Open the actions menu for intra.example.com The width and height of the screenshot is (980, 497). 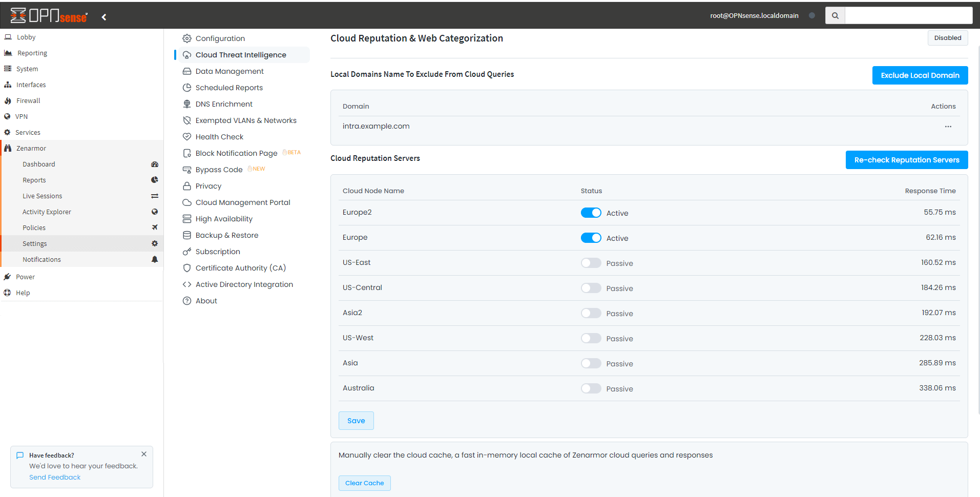948,126
